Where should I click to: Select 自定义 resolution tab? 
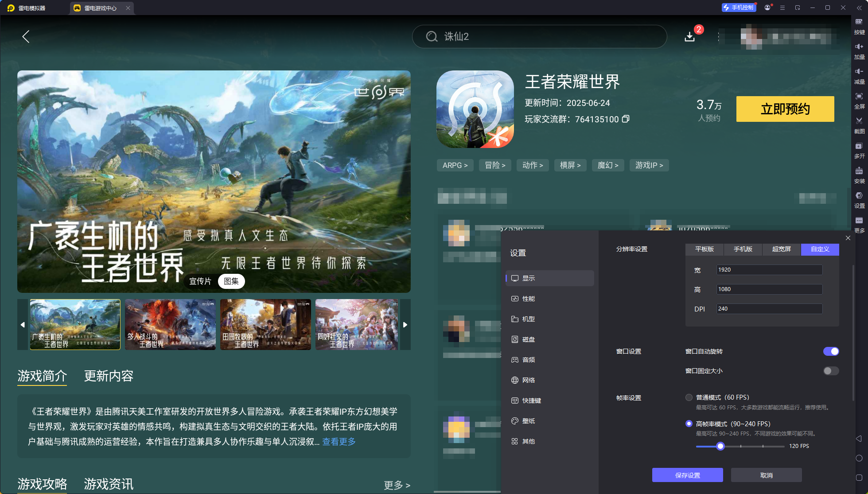(x=820, y=249)
